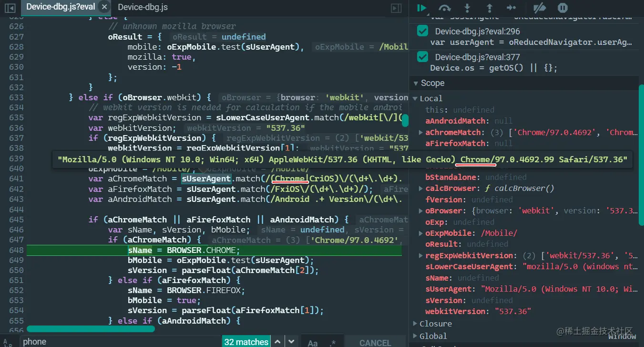Click the oExp: undefined scope entry
The height and width of the screenshot is (347, 644).
click(460, 222)
